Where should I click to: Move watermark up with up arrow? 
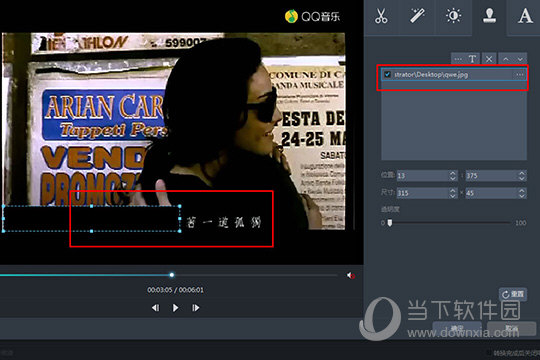point(505,59)
